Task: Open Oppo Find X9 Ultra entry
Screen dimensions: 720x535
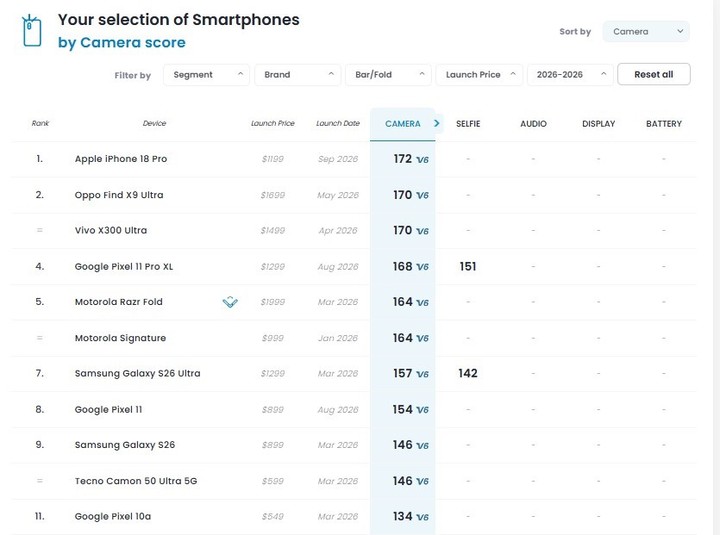Action: 119,195
